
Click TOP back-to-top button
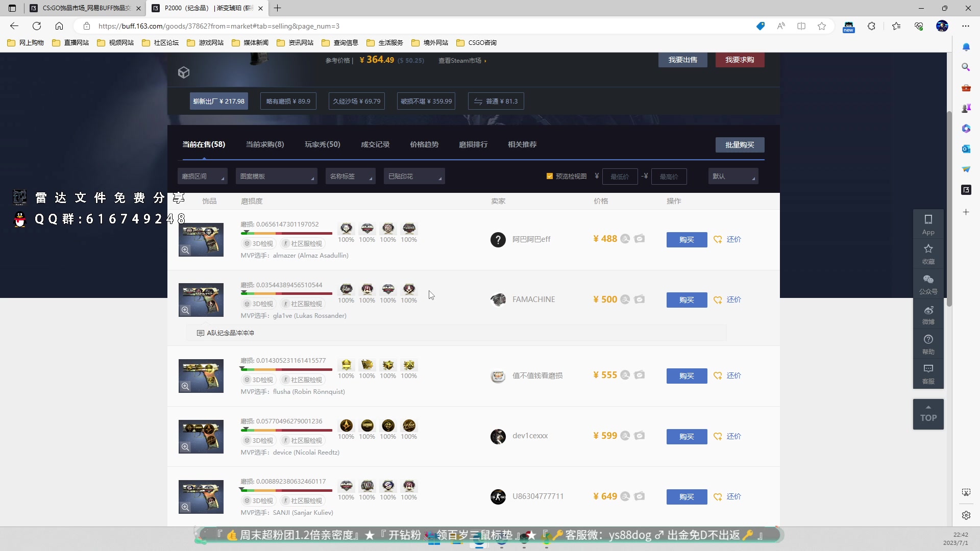coord(928,414)
